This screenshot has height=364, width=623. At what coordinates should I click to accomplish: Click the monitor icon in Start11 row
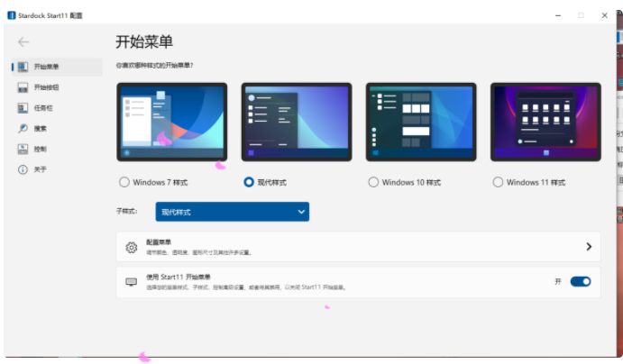[131, 282]
